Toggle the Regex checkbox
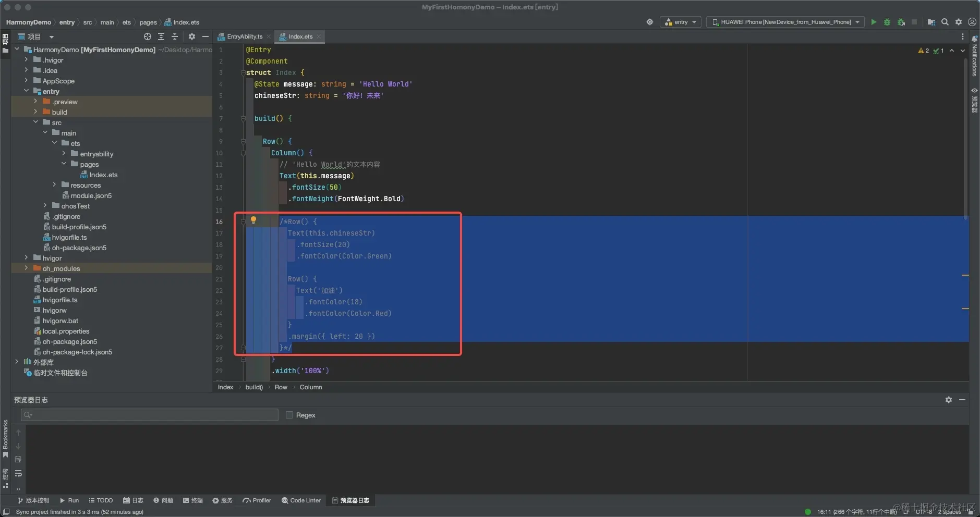Image resolution: width=980 pixels, height=517 pixels. click(x=289, y=415)
